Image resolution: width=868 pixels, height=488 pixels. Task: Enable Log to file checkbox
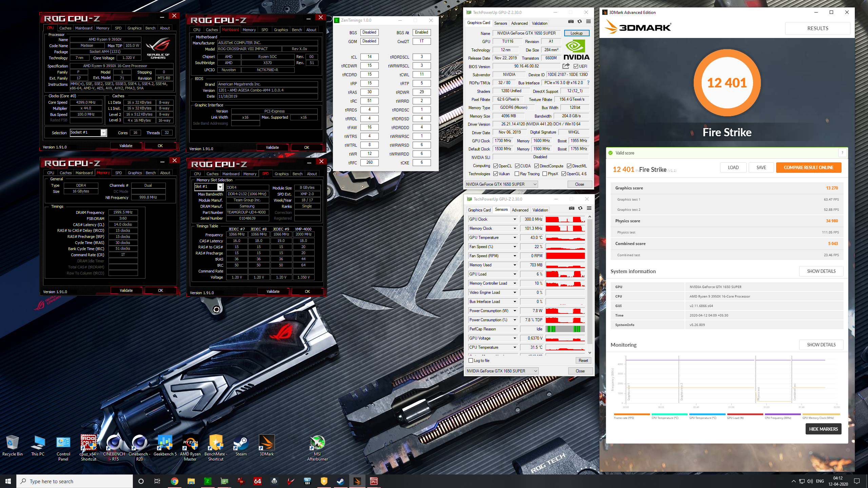pos(471,361)
